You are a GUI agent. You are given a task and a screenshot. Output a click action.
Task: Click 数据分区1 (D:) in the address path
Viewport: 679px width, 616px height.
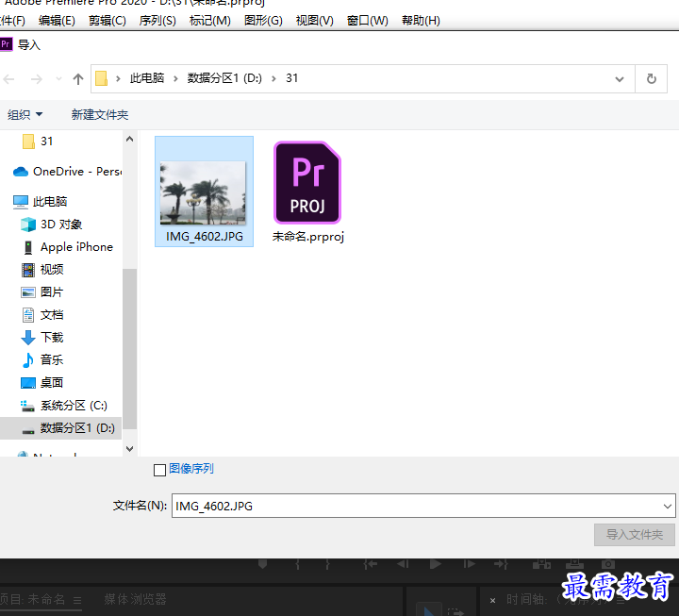[224, 78]
